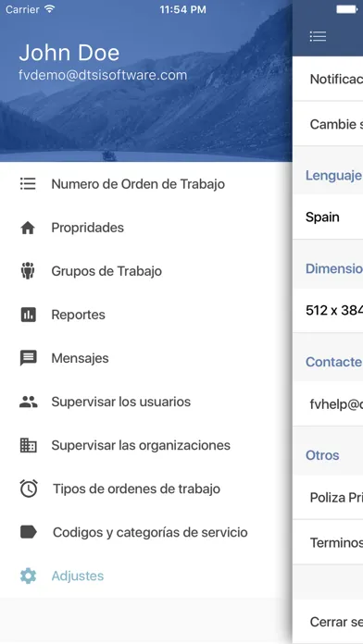Tap the Cerrar se... logout row

click(x=328, y=622)
